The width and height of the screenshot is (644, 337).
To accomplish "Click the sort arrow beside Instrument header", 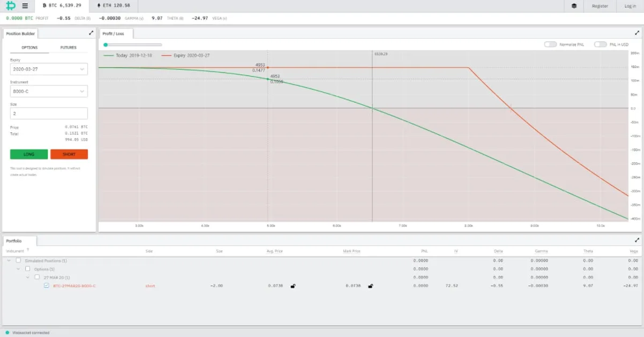I will click(28, 250).
